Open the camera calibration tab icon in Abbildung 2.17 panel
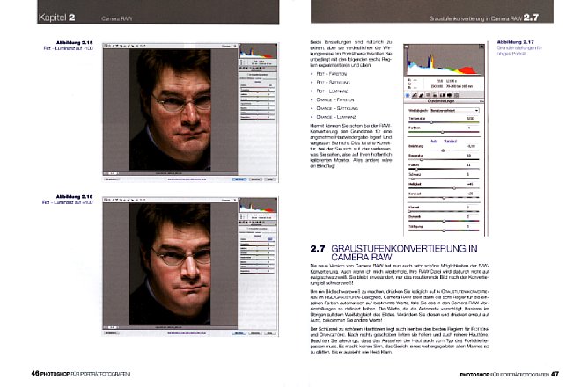588x387 pixels. click(449, 95)
